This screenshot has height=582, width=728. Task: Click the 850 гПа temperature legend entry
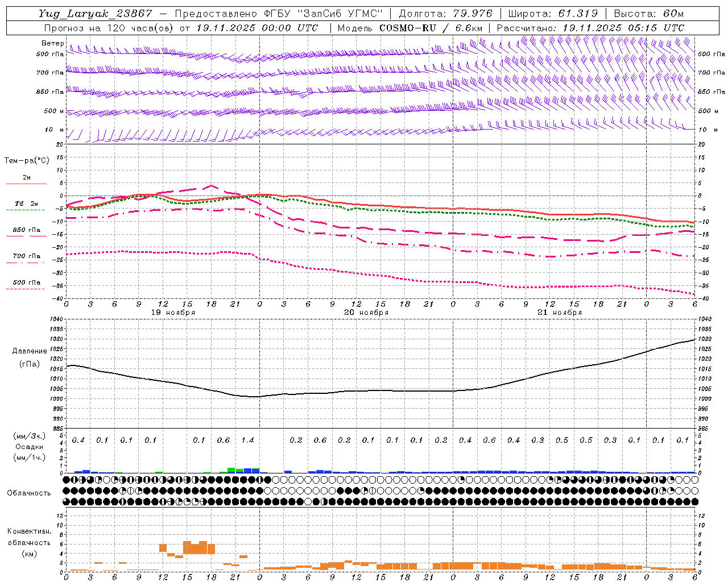pyautogui.click(x=27, y=230)
